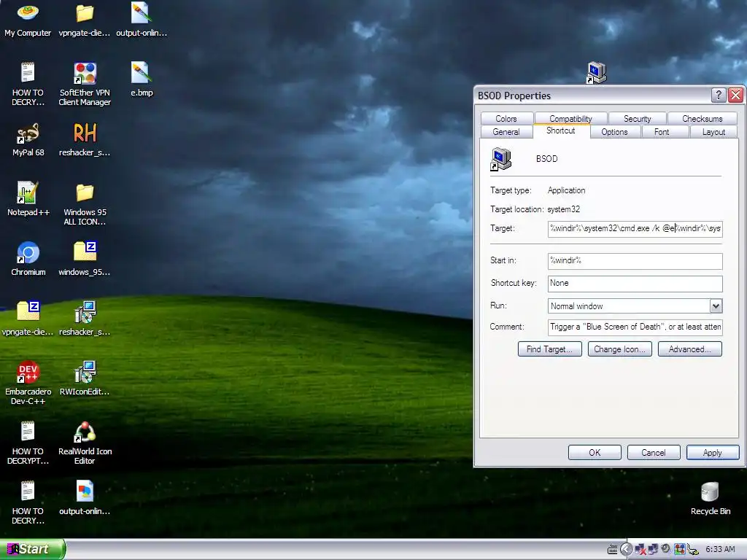The image size is (747, 560).
Task: Click the Shortcut key field
Action: pyautogui.click(x=635, y=284)
